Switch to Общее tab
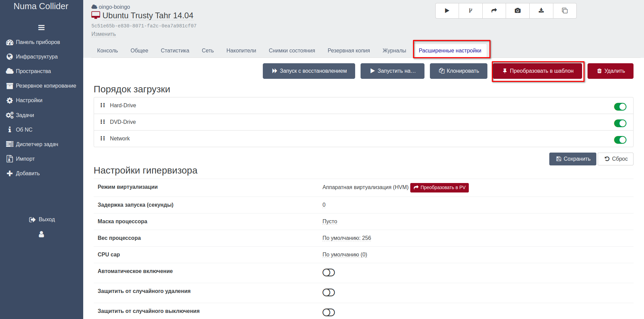 click(139, 51)
